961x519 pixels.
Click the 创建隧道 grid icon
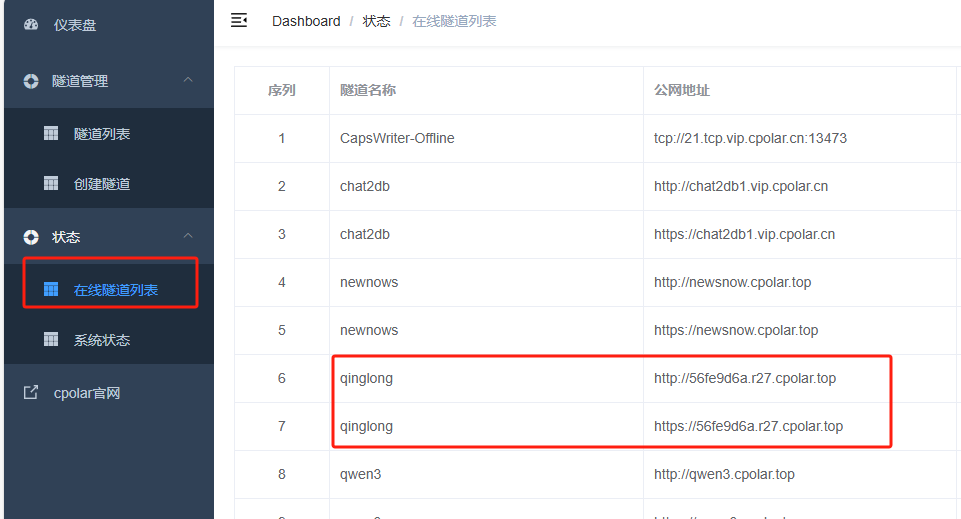coord(51,183)
